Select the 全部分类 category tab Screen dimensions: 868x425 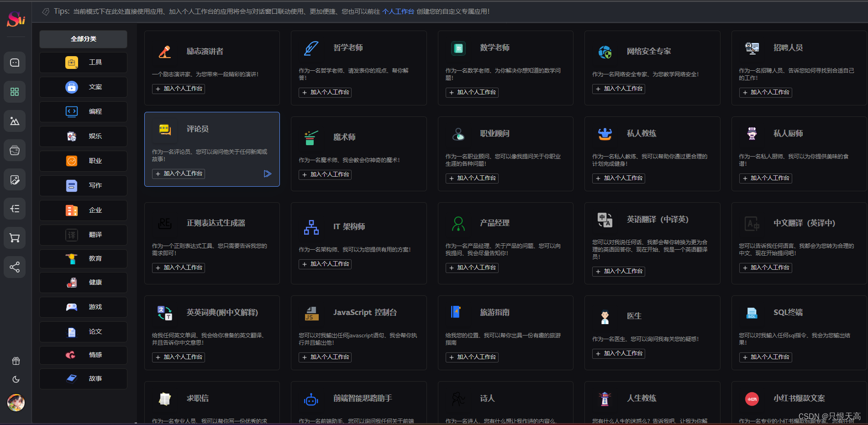[83, 39]
